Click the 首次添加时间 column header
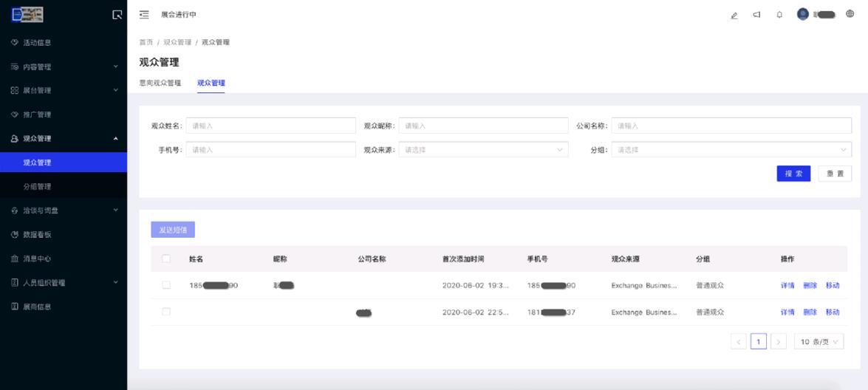The image size is (868, 390). click(x=463, y=259)
